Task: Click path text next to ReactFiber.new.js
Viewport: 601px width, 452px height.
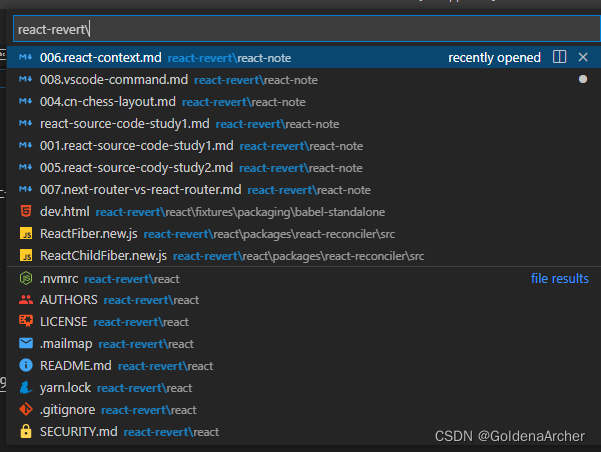Action: [x=269, y=234]
